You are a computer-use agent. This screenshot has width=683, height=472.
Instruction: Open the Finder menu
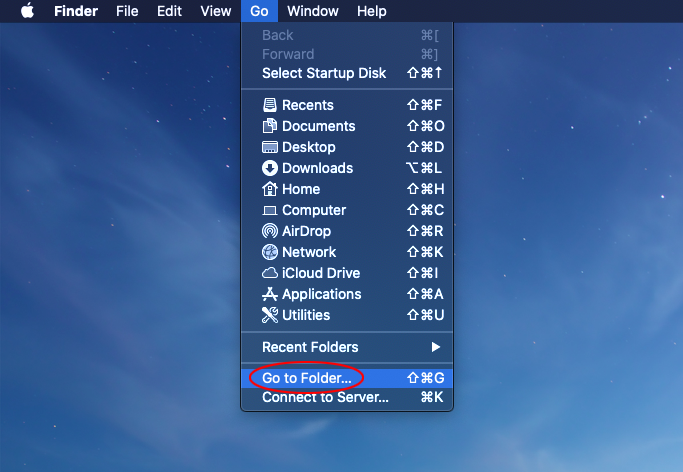tap(76, 11)
